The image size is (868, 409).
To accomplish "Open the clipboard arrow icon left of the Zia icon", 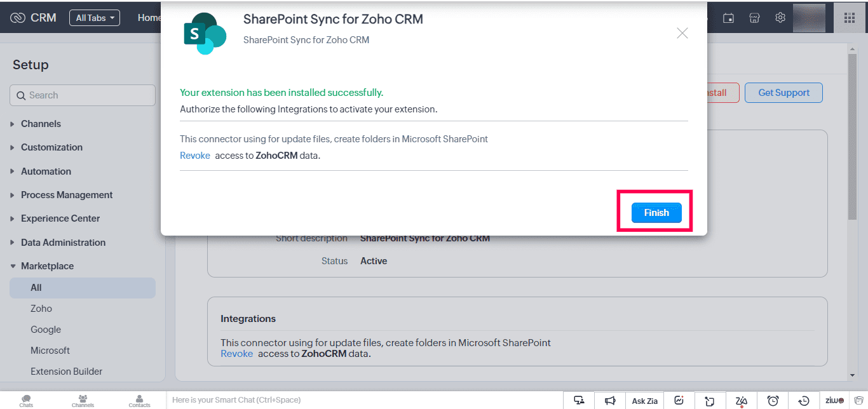I will pyautogui.click(x=710, y=401).
